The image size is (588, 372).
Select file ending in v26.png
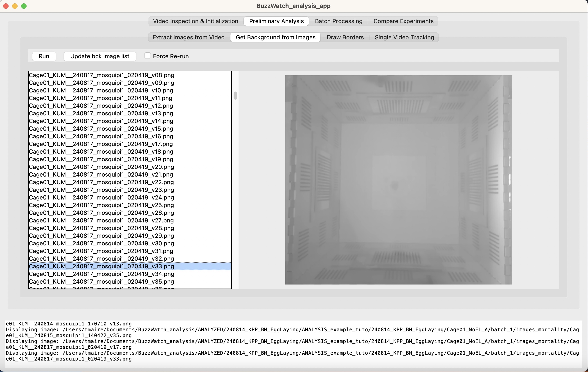[130, 213]
